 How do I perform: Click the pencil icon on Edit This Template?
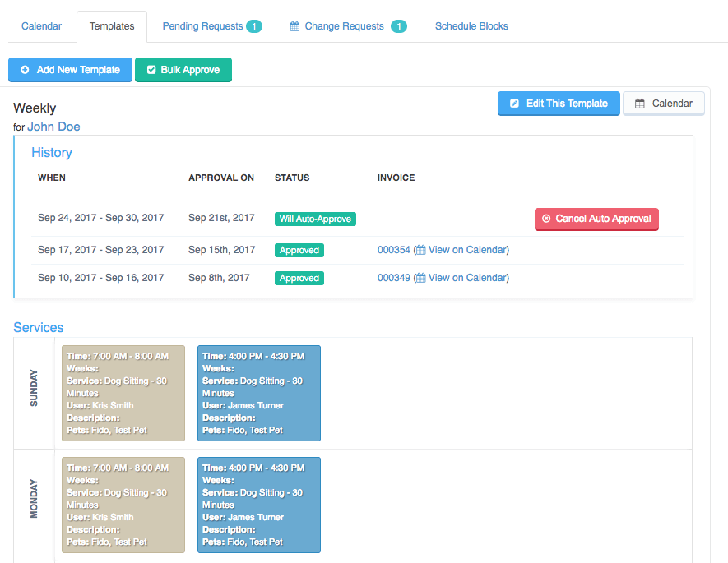coord(514,104)
